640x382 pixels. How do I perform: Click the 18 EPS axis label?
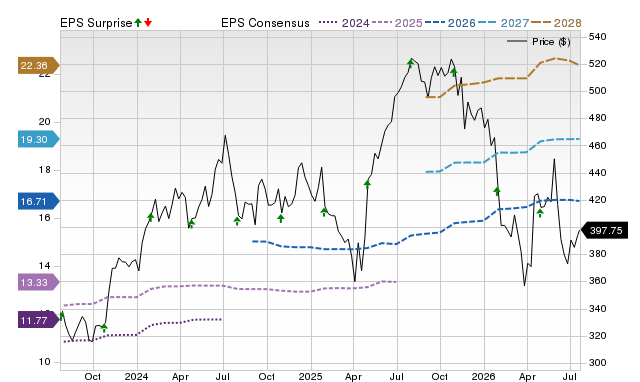(44, 170)
